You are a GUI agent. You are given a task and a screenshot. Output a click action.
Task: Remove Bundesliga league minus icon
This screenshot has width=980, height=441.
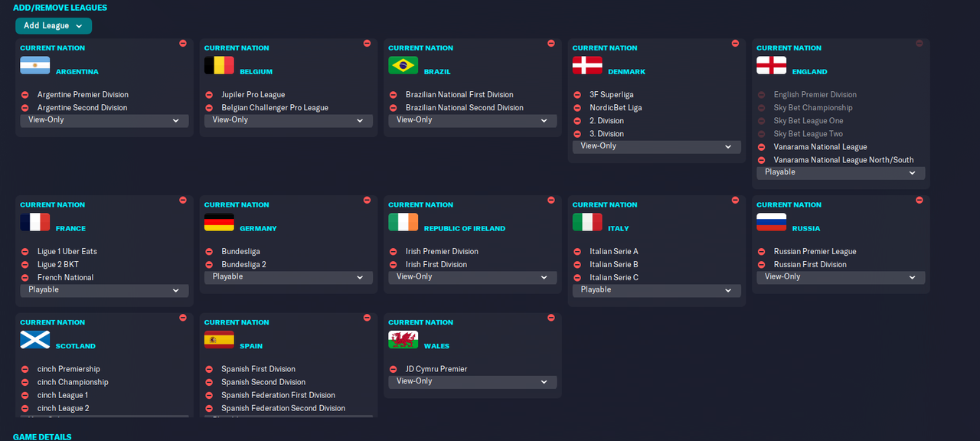coord(209,252)
